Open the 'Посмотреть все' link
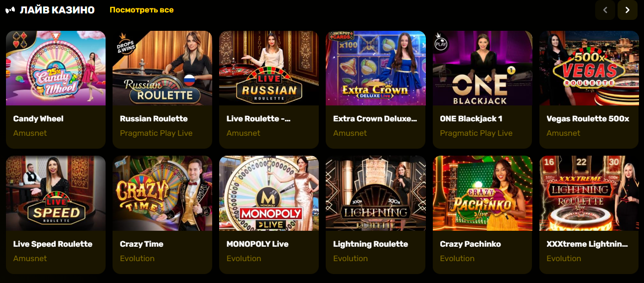The height and width of the screenshot is (283, 644). 142,10
